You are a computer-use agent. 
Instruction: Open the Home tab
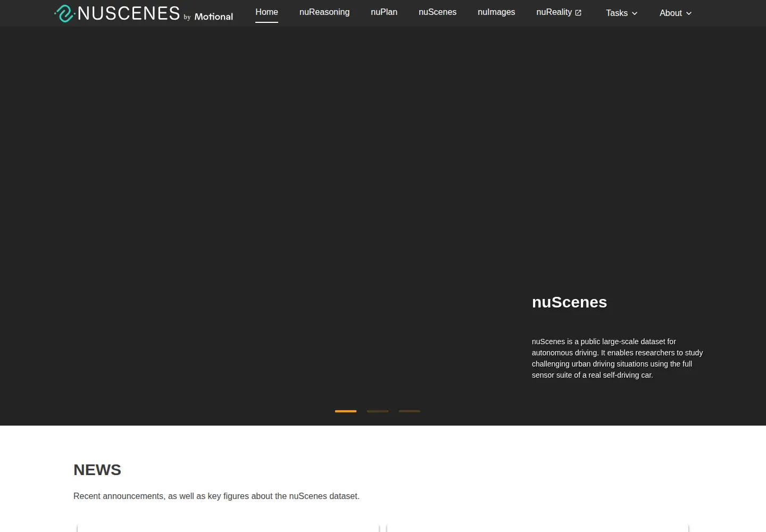click(267, 12)
